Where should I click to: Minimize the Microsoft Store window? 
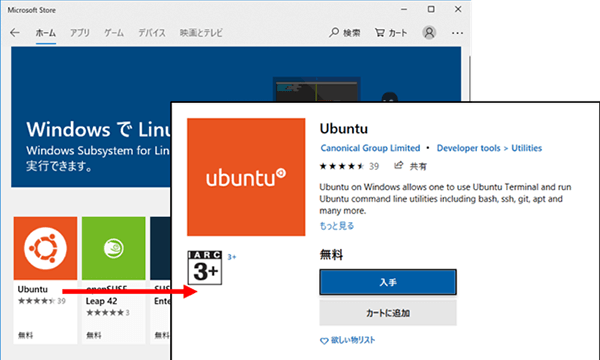404,9
